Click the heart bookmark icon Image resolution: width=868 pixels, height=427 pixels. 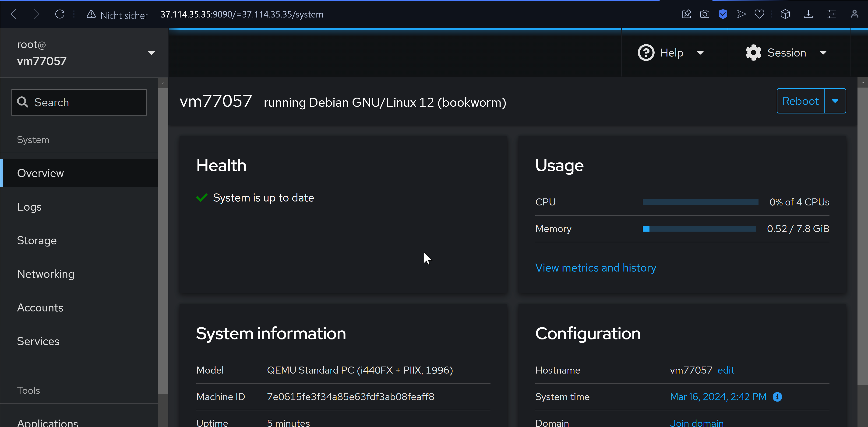point(759,14)
